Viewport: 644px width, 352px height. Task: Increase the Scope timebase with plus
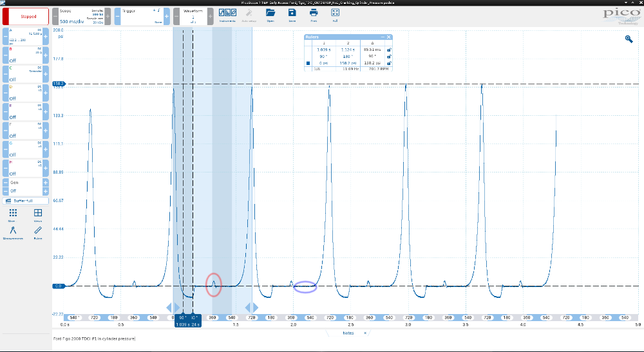(108, 17)
